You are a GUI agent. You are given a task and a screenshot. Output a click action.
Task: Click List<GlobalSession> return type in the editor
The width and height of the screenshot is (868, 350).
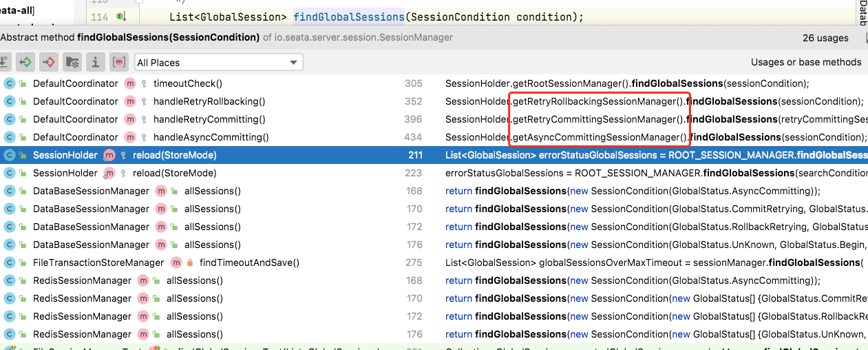(229, 17)
